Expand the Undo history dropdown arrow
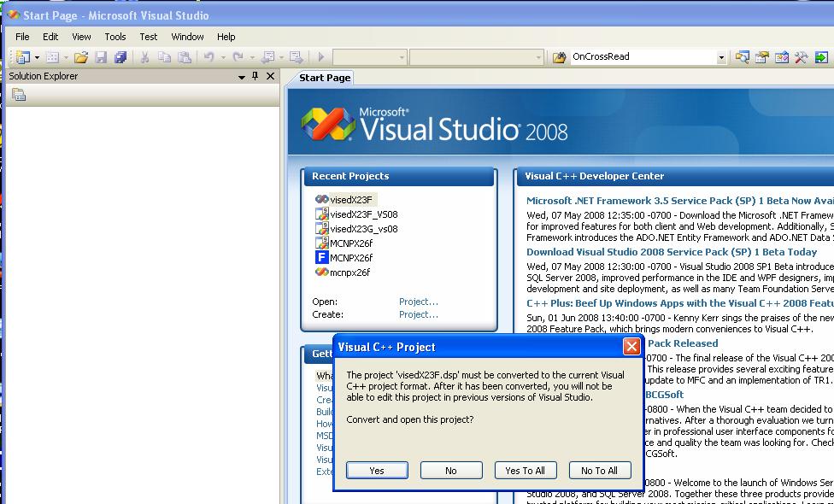This screenshot has width=834, height=504. point(223,57)
